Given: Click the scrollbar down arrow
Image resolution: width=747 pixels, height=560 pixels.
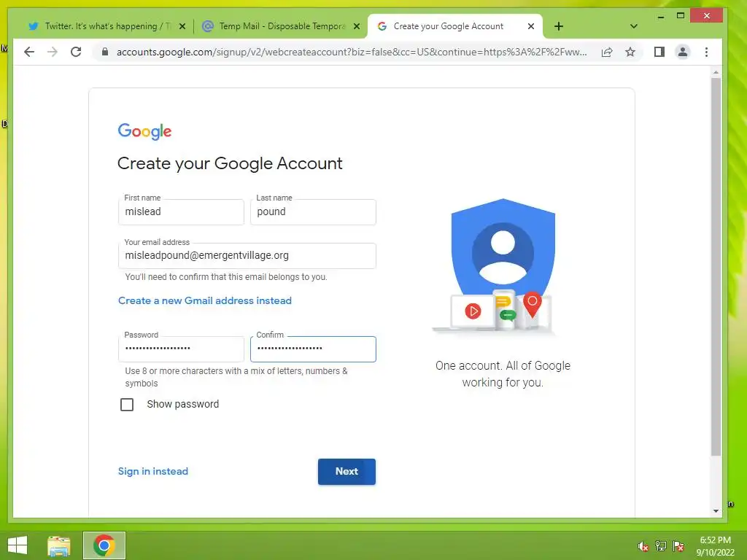Looking at the screenshot, I should click(716, 511).
